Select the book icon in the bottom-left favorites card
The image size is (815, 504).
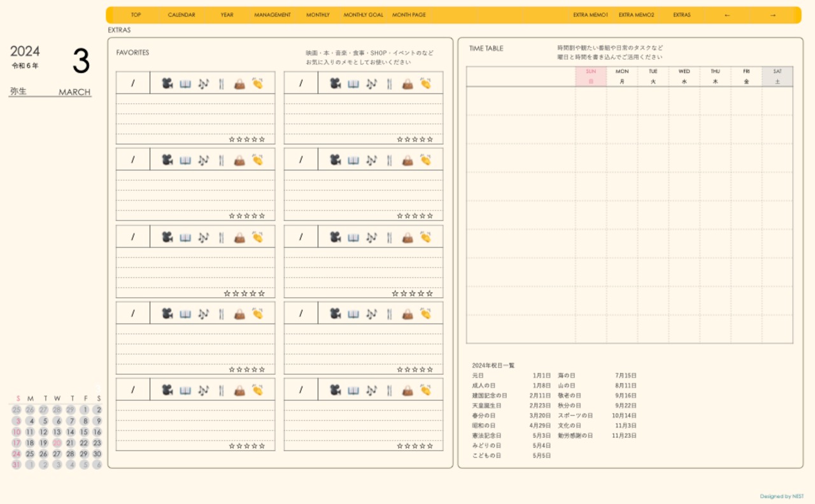coord(185,390)
